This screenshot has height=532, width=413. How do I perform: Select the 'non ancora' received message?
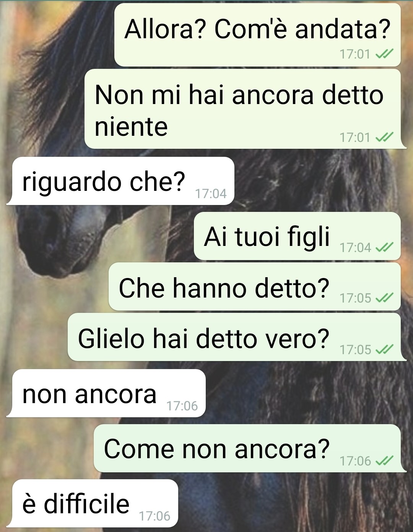coord(106,393)
